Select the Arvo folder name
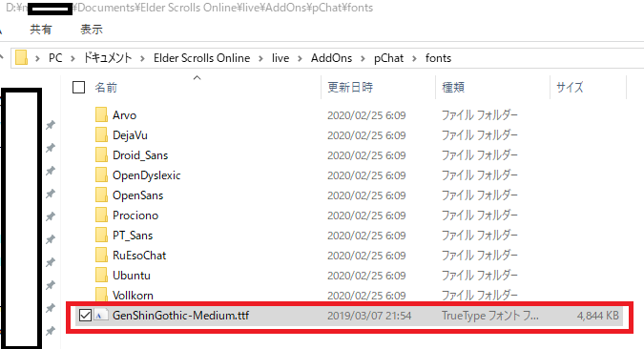 (124, 115)
